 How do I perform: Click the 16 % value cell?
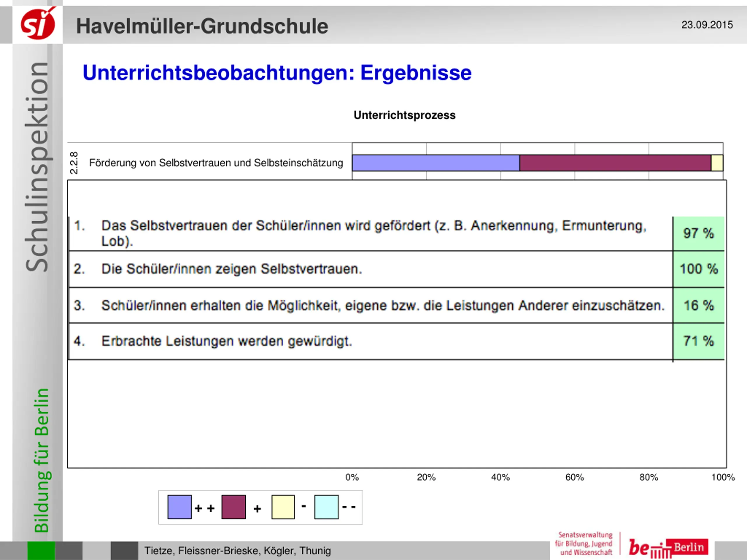point(698,305)
